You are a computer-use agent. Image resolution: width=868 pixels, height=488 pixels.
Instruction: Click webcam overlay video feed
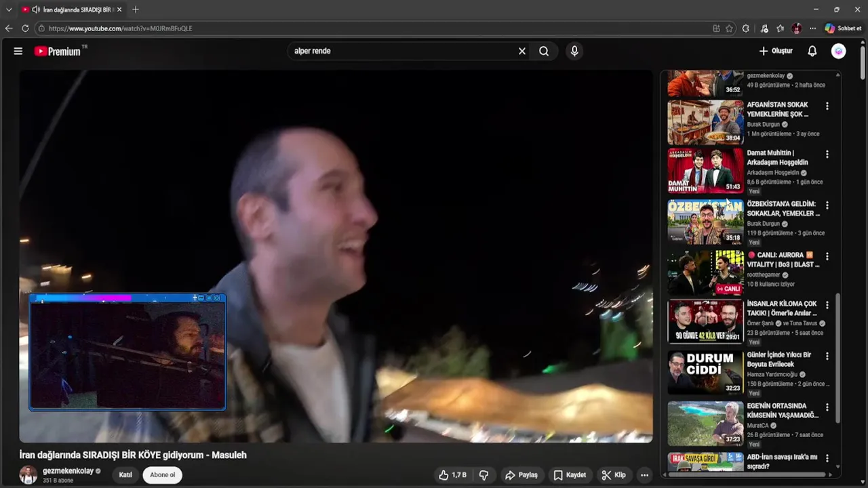(x=127, y=355)
